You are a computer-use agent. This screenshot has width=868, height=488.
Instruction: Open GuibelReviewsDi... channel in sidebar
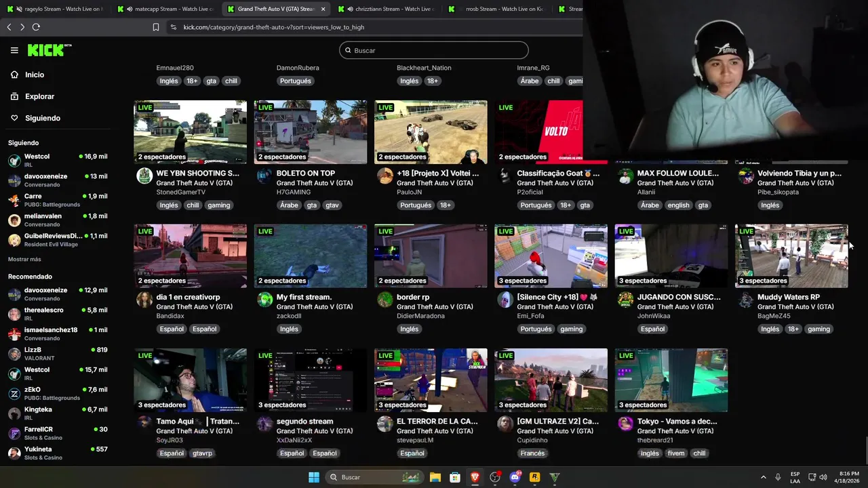point(58,240)
